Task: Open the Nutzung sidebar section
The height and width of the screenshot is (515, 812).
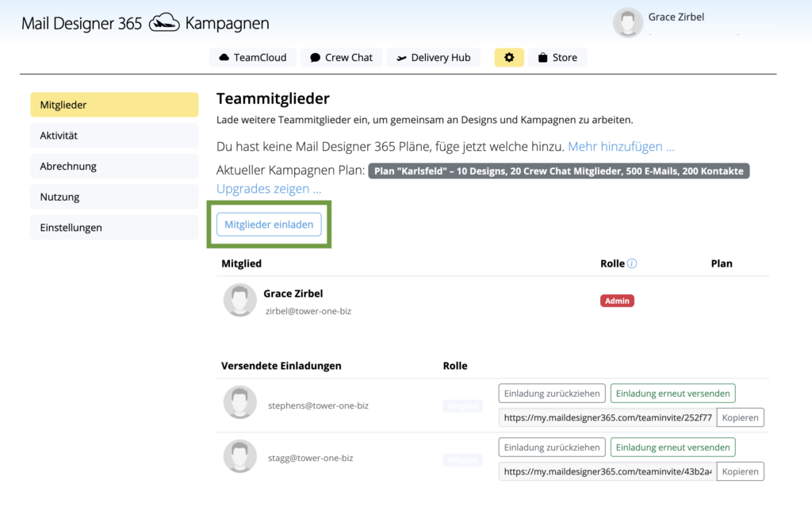Action: (x=114, y=197)
